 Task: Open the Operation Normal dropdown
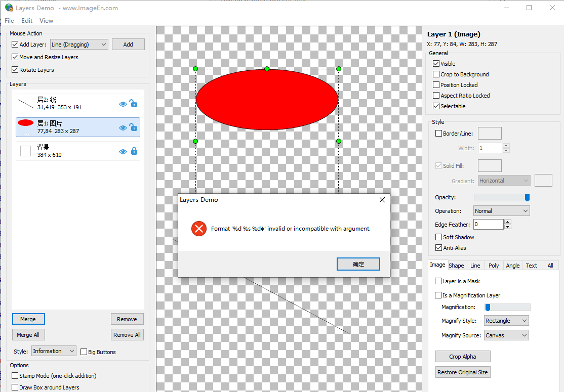click(x=501, y=211)
